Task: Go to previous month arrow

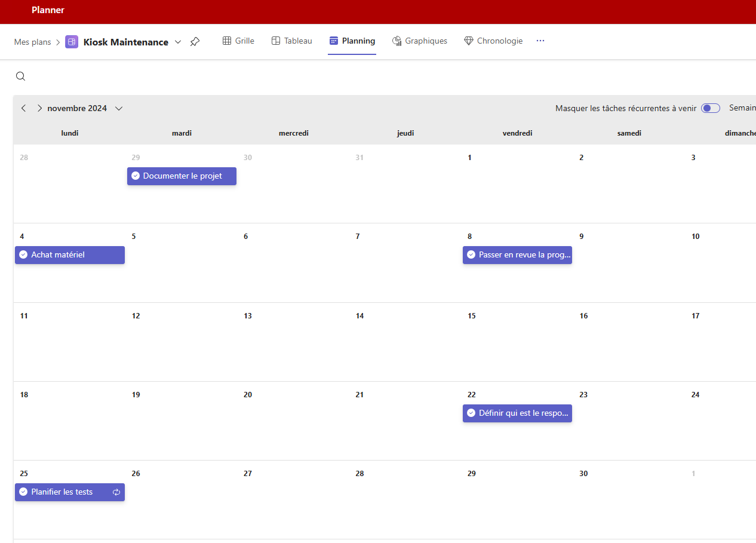Action: pyautogui.click(x=23, y=108)
